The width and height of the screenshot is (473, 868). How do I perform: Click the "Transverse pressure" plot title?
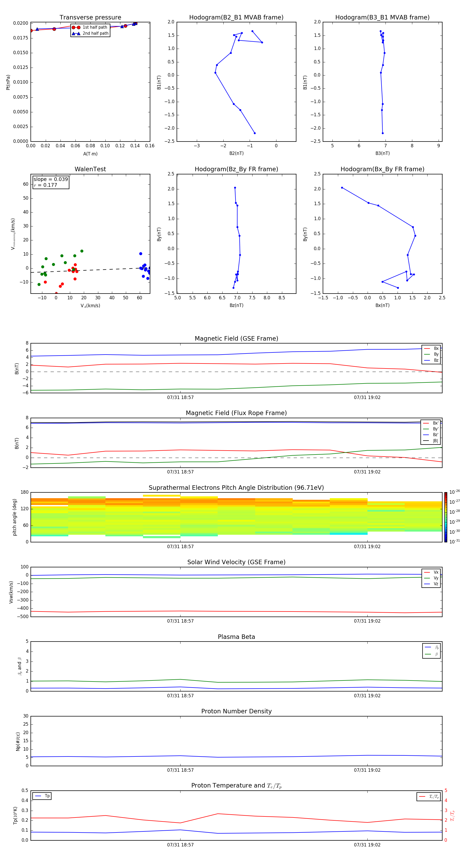coord(90,18)
